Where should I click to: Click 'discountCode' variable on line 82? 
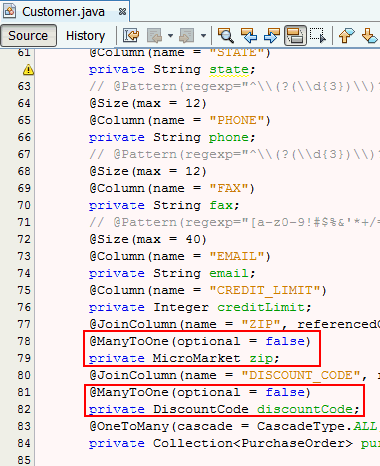point(304,409)
